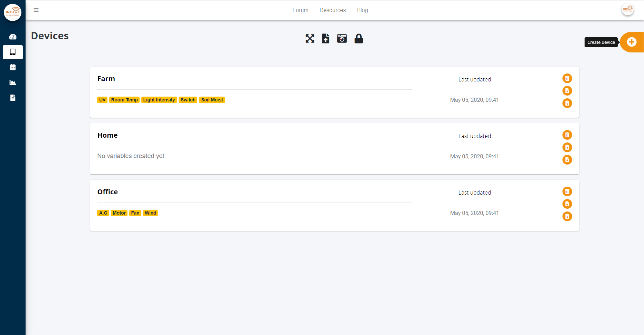The width and height of the screenshot is (644, 335).
Task: Click Home device file upload icon
Action: point(567,147)
